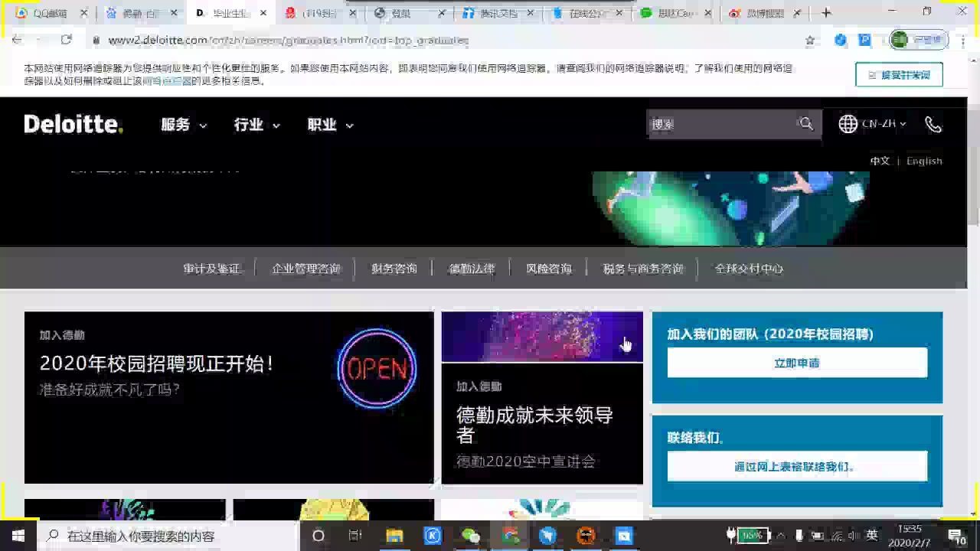Click the green profile avatar in Chrome
Image resolution: width=980 pixels, height=551 pixels.
pos(899,40)
